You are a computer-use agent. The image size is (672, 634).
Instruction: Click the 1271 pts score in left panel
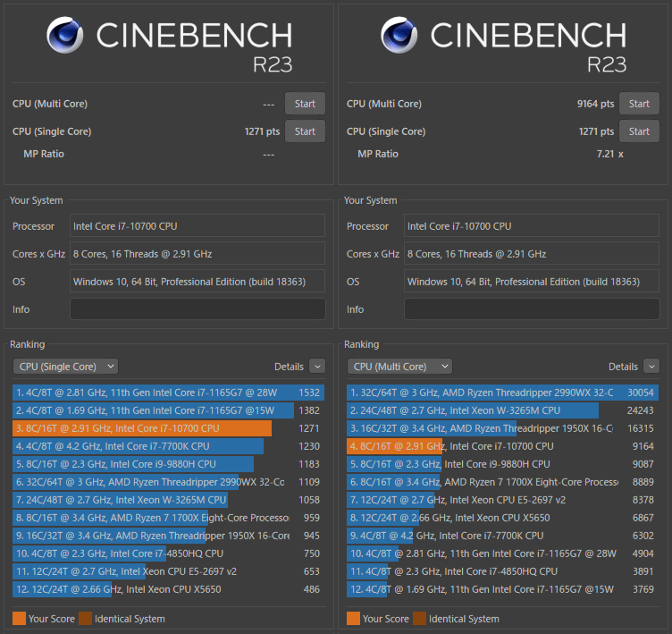(x=262, y=131)
